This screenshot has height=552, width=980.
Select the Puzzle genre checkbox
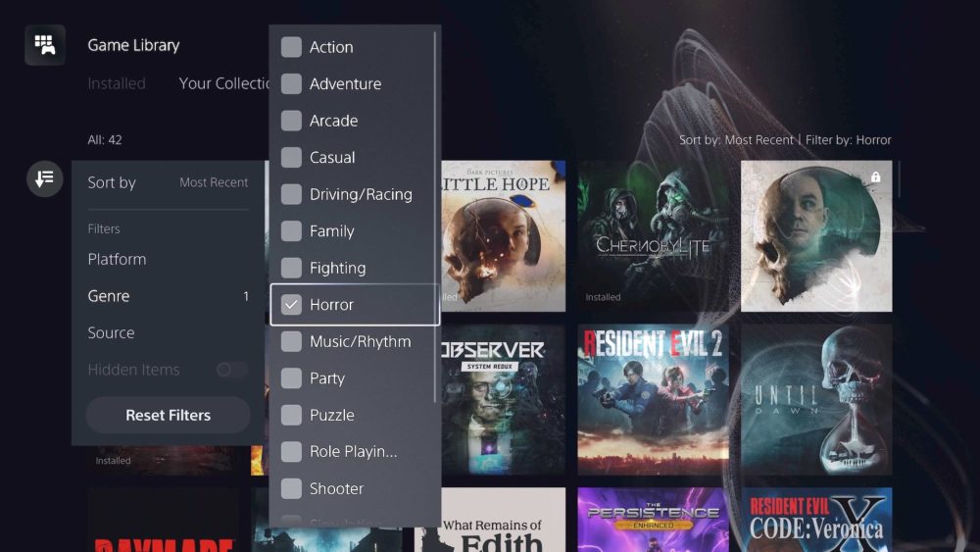coord(291,415)
